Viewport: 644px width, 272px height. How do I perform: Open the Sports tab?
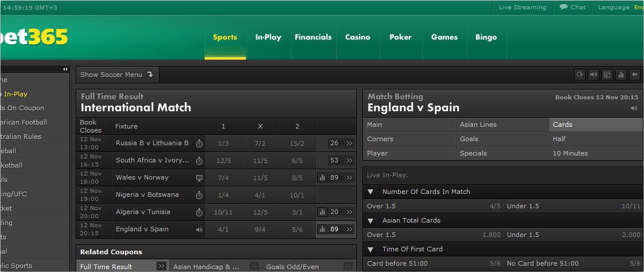point(225,37)
